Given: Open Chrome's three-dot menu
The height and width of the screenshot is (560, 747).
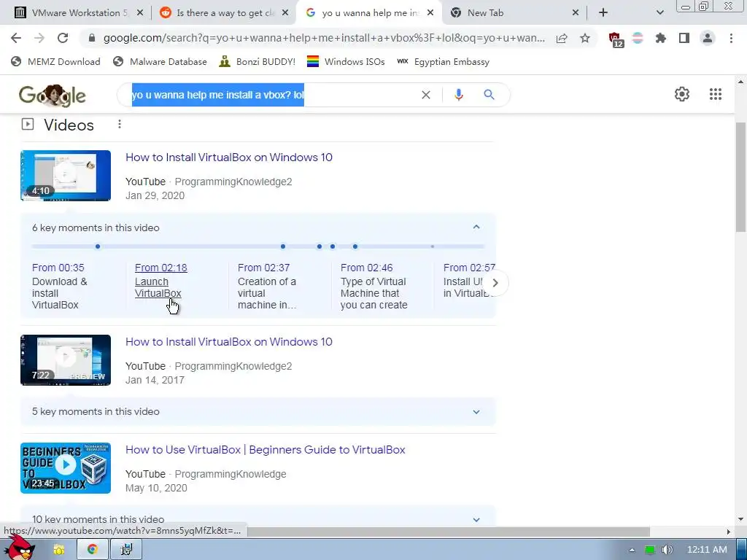Looking at the screenshot, I should click(731, 38).
